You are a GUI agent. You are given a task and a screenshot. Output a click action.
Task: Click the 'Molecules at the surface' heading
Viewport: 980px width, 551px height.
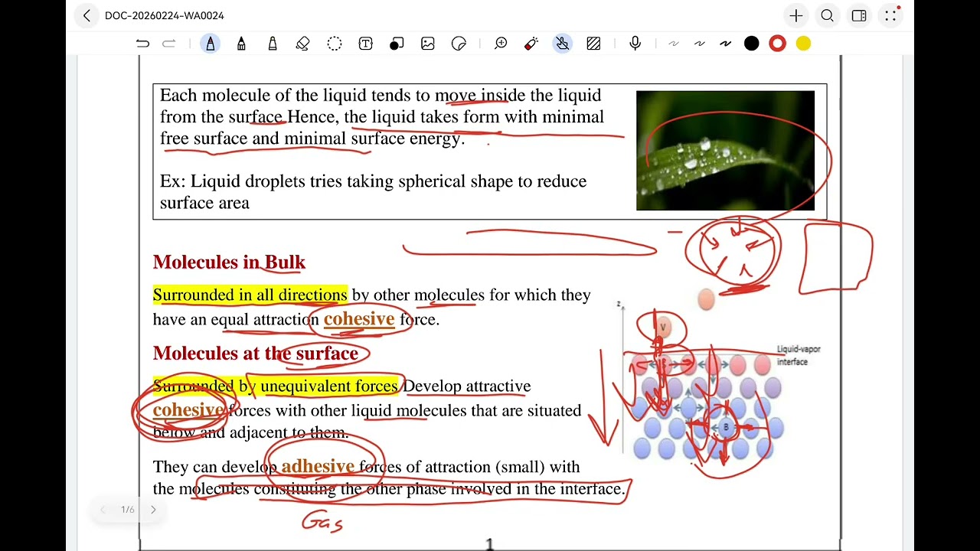(256, 354)
